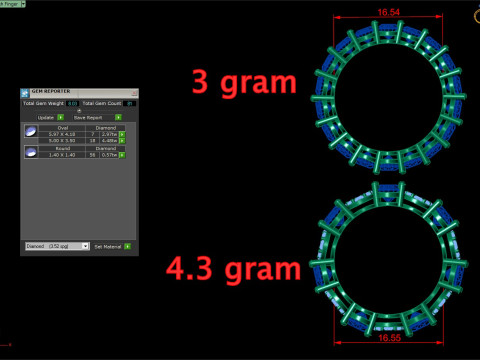Select the '5.00 X 3.50' oval size cell

[62, 141]
